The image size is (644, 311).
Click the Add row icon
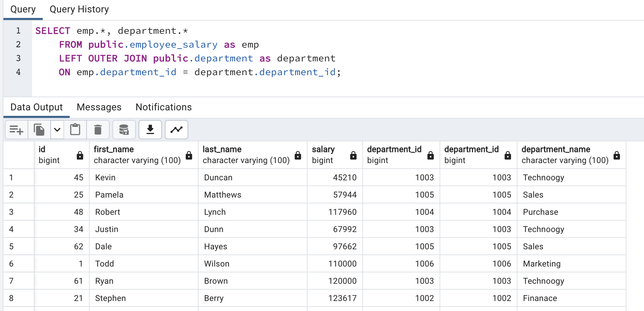click(16, 130)
